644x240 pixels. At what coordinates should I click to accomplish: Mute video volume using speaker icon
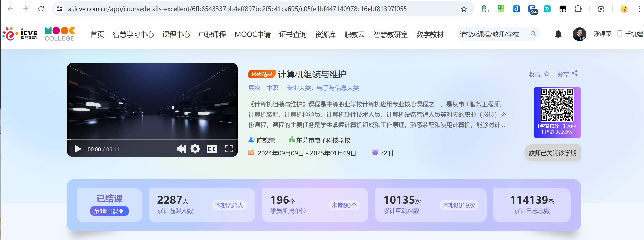point(181,149)
